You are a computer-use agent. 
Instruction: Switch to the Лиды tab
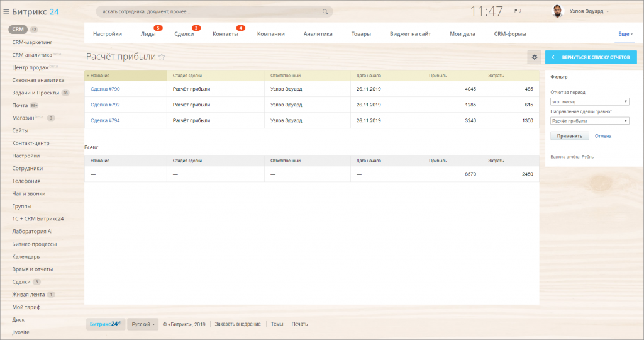(x=148, y=34)
